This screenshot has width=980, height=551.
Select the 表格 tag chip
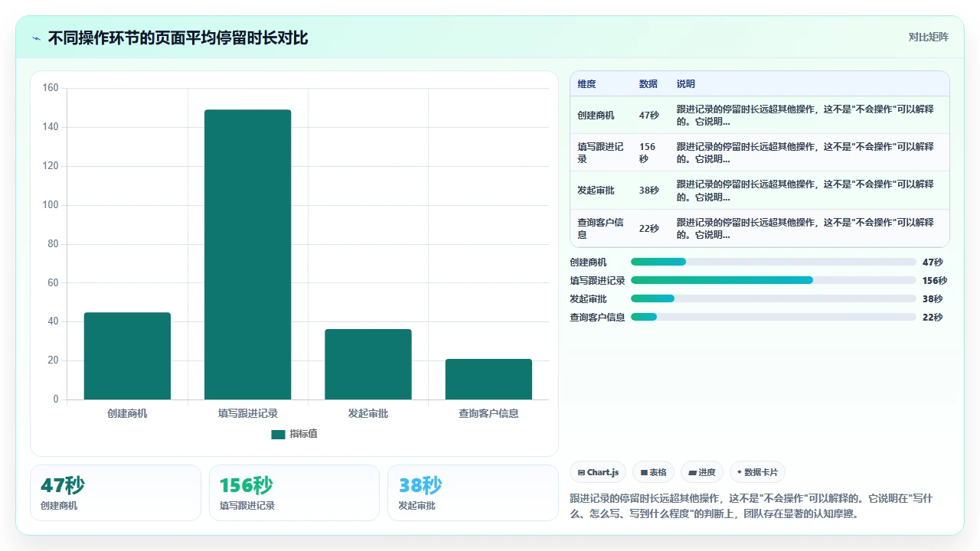[x=653, y=472]
